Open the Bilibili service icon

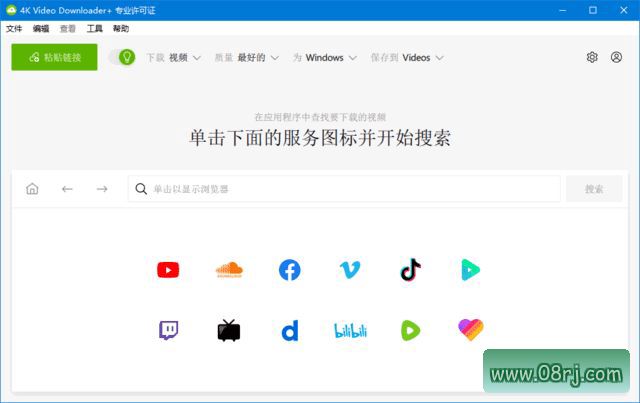(350, 330)
